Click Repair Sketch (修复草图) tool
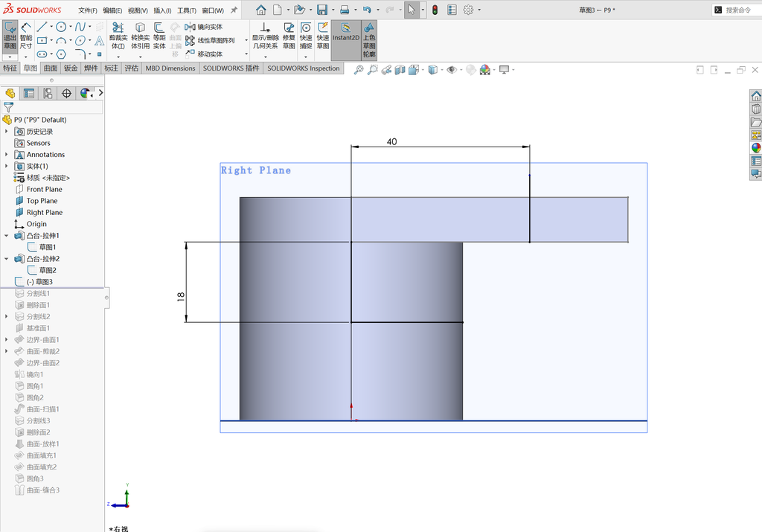762x532 pixels. (x=289, y=36)
